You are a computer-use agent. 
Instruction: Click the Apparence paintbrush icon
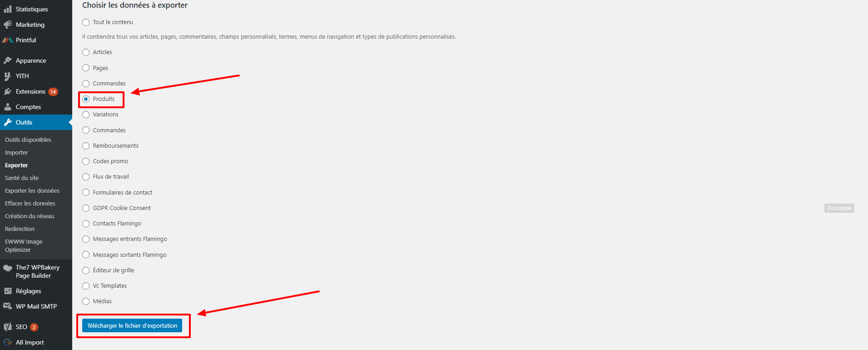point(8,60)
